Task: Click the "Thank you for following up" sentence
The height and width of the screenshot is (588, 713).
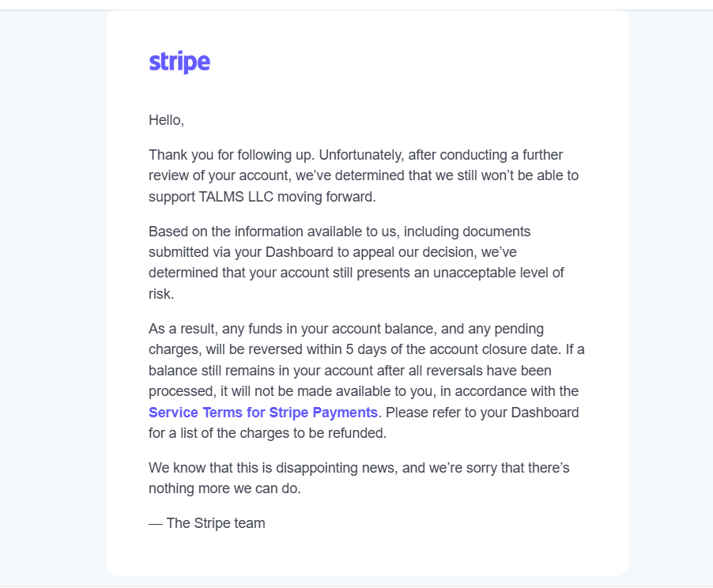Action: tap(231, 155)
